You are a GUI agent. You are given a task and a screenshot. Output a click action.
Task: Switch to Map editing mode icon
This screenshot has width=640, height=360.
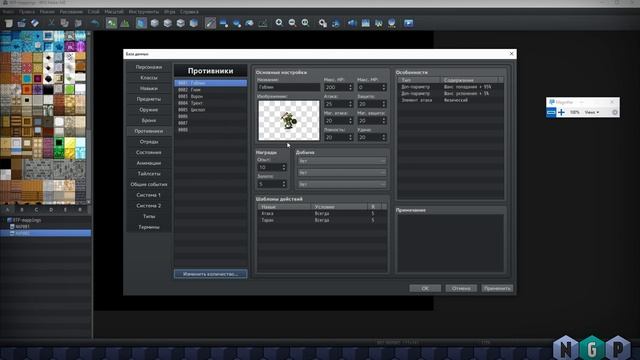click(x=111, y=23)
